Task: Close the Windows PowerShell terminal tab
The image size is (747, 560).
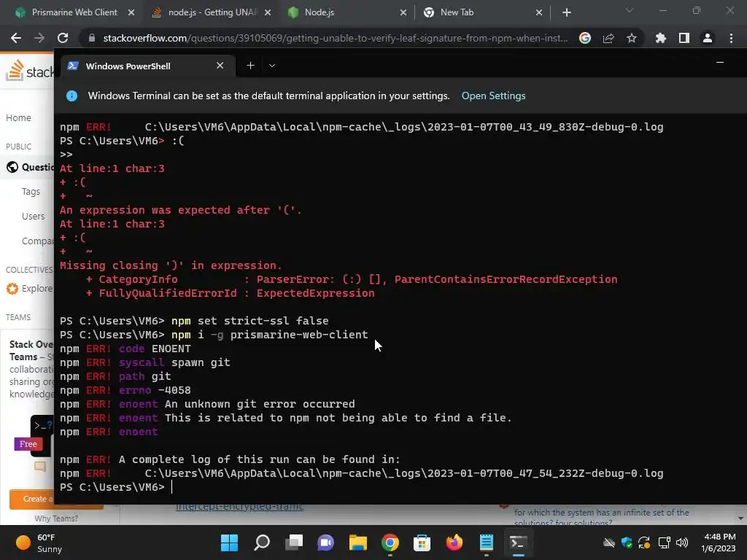Action: tap(220, 65)
